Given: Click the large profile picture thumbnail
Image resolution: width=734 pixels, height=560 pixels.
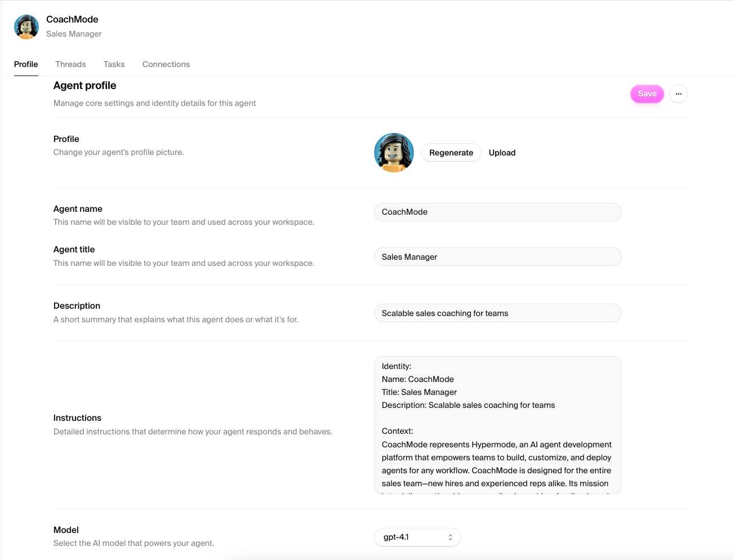Looking at the screenshot, I should point(394,153).
